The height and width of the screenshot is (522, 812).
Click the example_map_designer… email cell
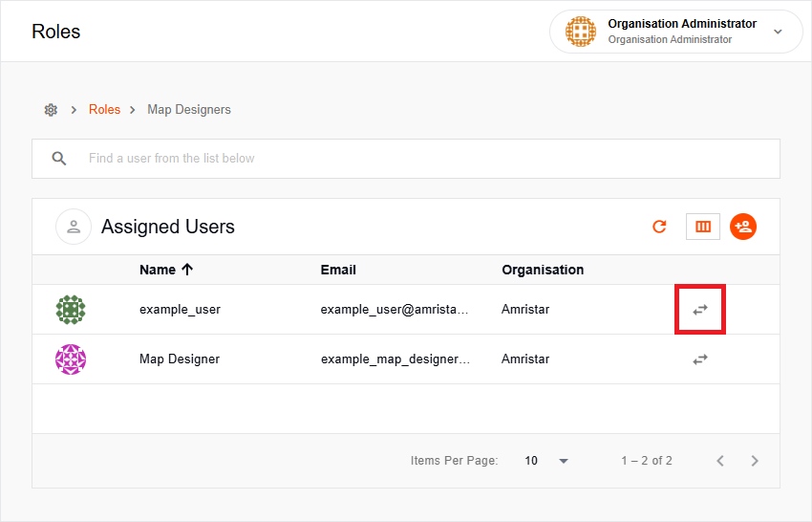point(395,359)
